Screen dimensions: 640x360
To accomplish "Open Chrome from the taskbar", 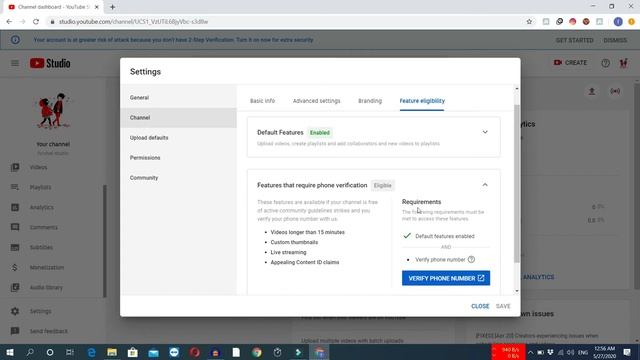I will [x=257, y=352].
